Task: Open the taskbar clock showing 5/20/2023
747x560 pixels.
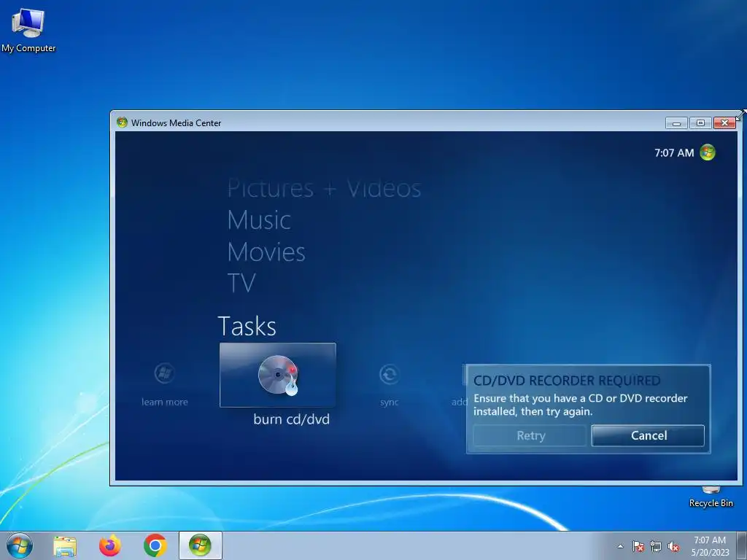Action: pyautogui.click(x=710, y=546)
